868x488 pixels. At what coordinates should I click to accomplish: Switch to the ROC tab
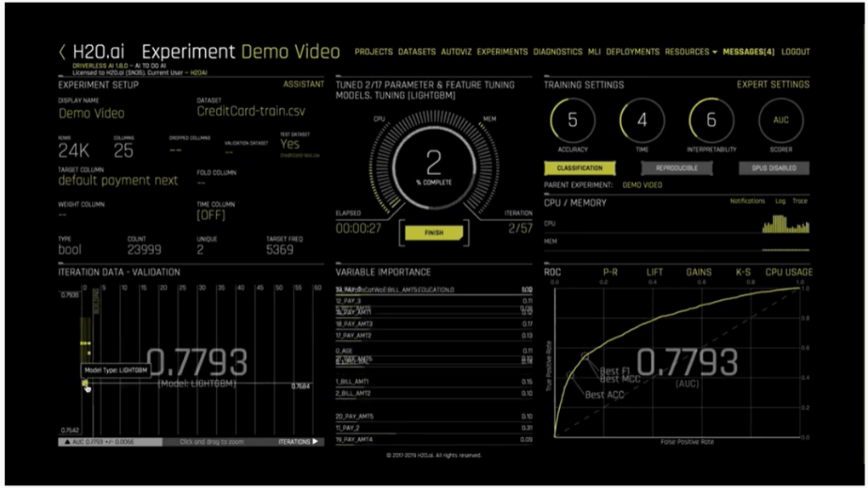coord(552,272)
